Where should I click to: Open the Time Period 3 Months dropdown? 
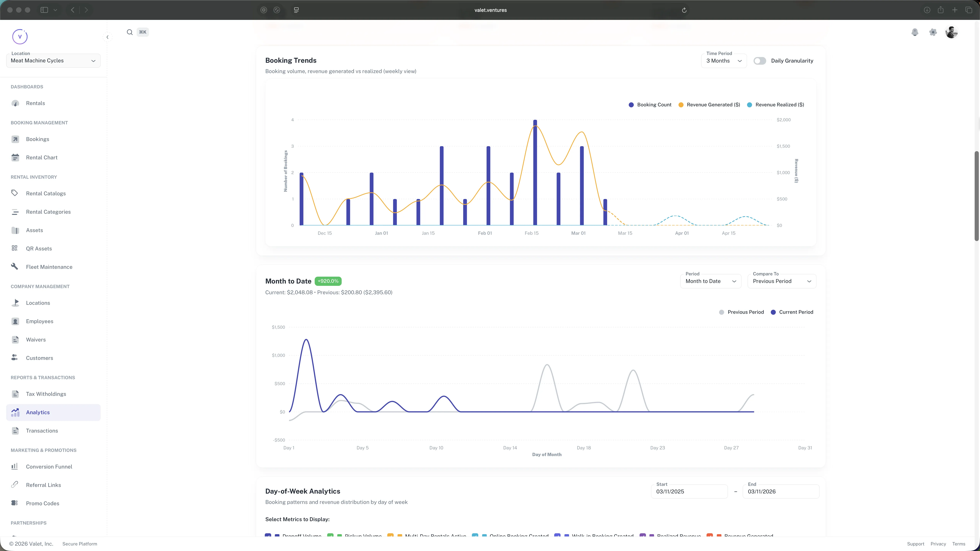pyautogui.click(x=724, y=60)
